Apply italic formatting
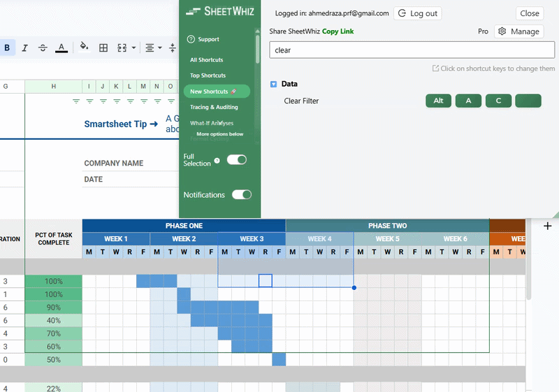This screenshot has height=392, width=559. (24, 48)
